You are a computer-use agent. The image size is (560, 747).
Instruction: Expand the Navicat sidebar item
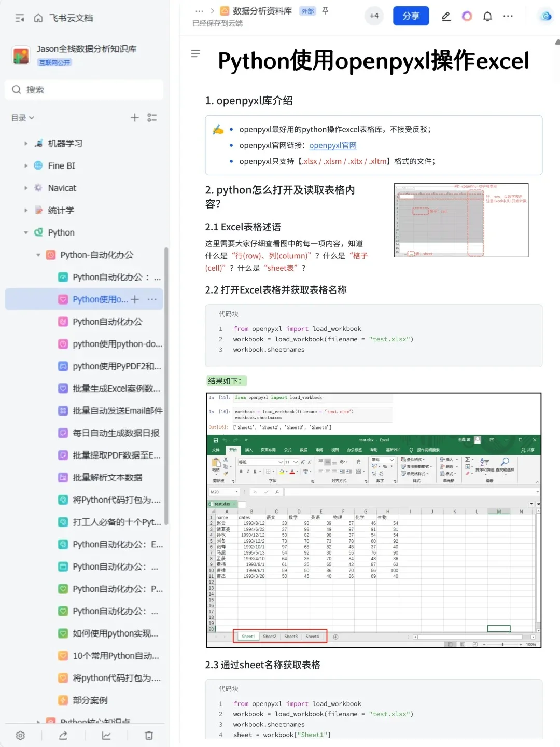[x=26, y=188]
